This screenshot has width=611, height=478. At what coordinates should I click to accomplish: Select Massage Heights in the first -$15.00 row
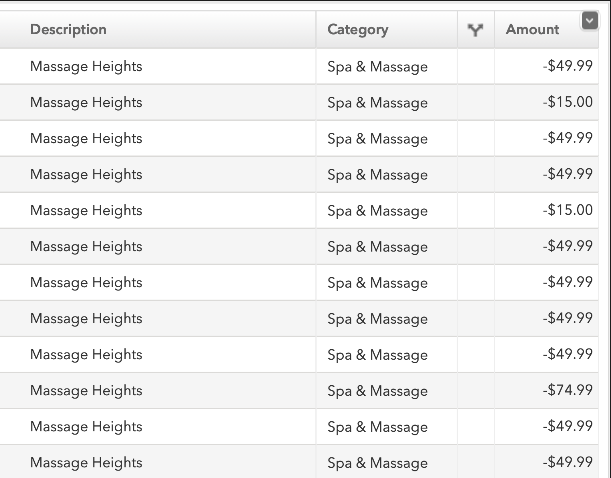tap(86, 103)
